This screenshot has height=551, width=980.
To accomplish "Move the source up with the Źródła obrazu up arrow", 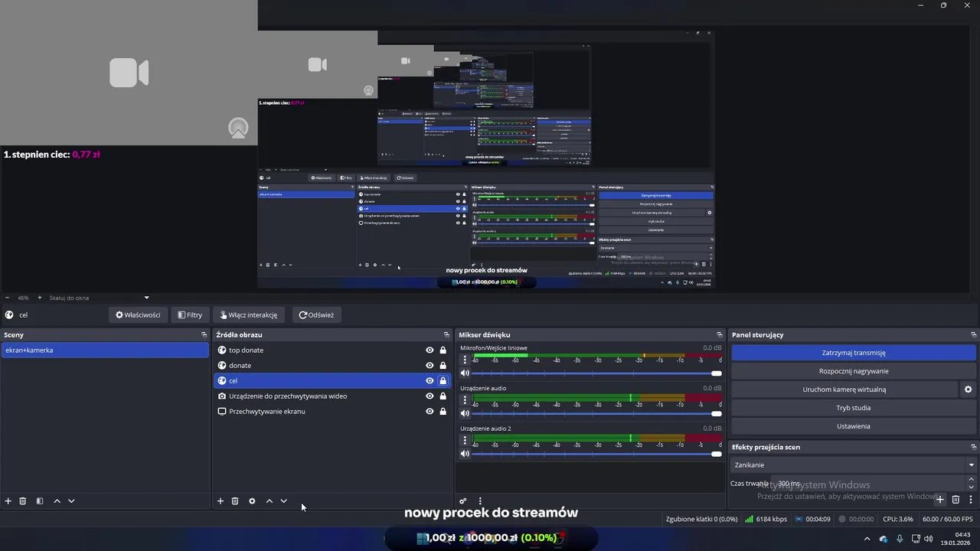I will click(x=269, y=501).
